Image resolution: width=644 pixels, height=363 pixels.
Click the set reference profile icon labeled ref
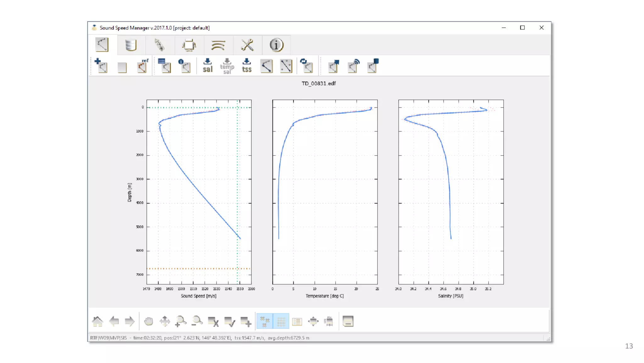(x=143, y=66)
